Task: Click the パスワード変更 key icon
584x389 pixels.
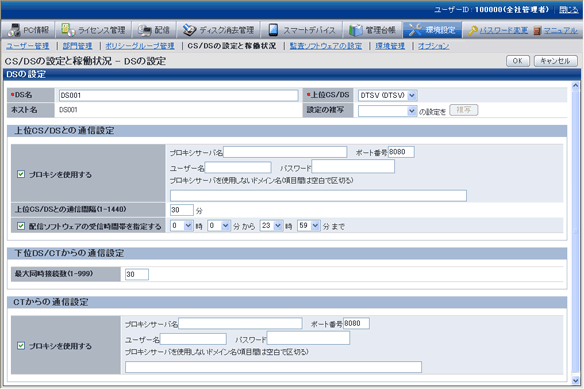Action: point(473,30)
